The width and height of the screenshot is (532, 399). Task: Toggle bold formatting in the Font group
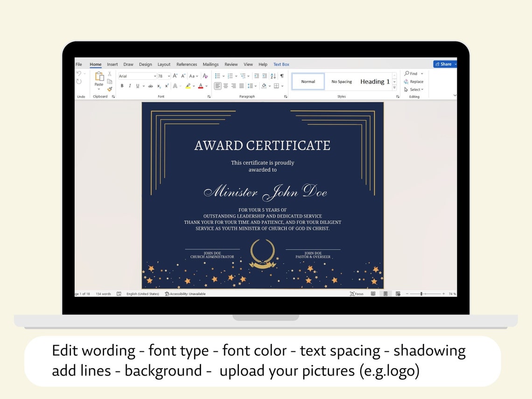pyautogui.click(x=122, y=86)
